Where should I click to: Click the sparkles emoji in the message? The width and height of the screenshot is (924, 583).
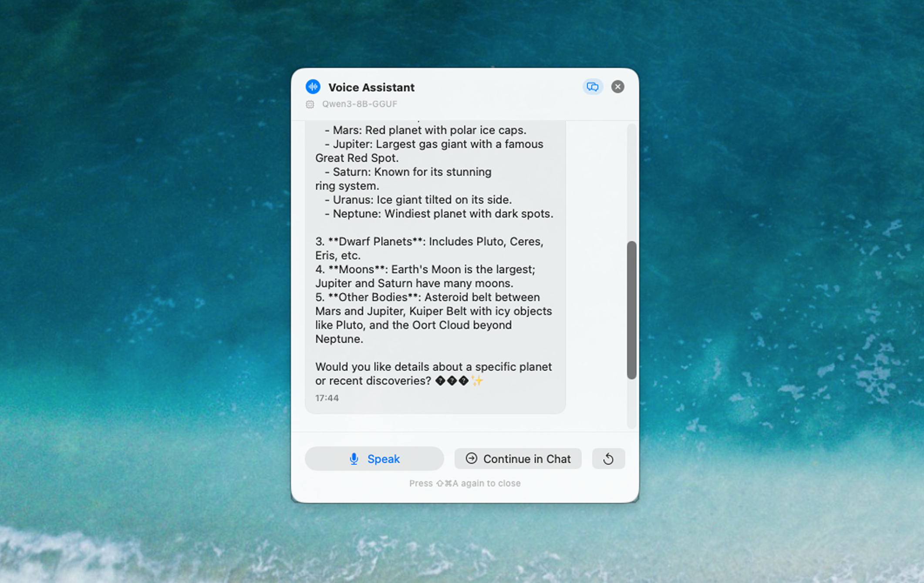[477, 381]
